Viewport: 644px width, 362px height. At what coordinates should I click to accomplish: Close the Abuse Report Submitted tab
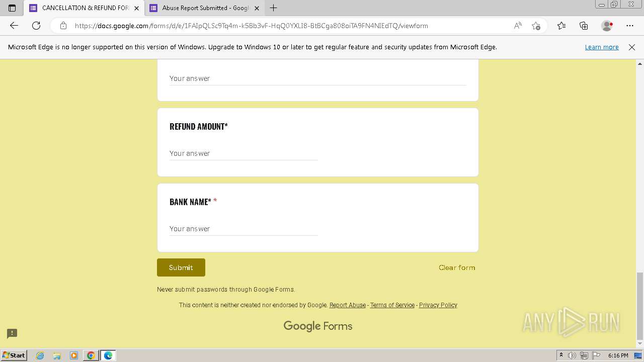[x=257, y=8]
